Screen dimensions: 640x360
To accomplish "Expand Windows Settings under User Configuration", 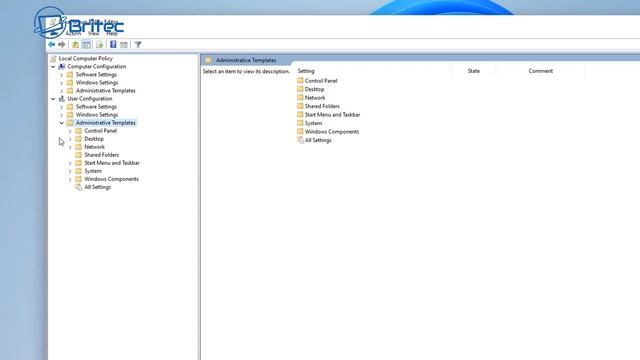I will point(62,115).
